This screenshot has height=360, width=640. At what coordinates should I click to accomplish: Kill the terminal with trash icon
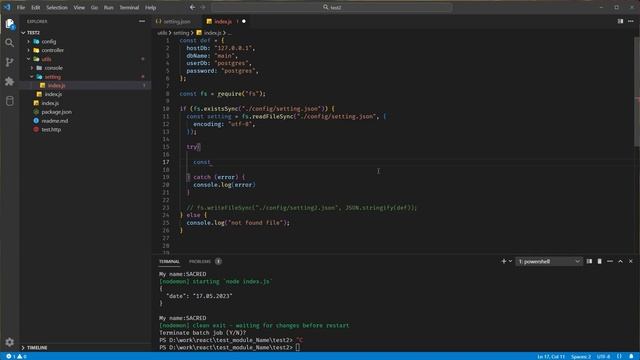599,261
